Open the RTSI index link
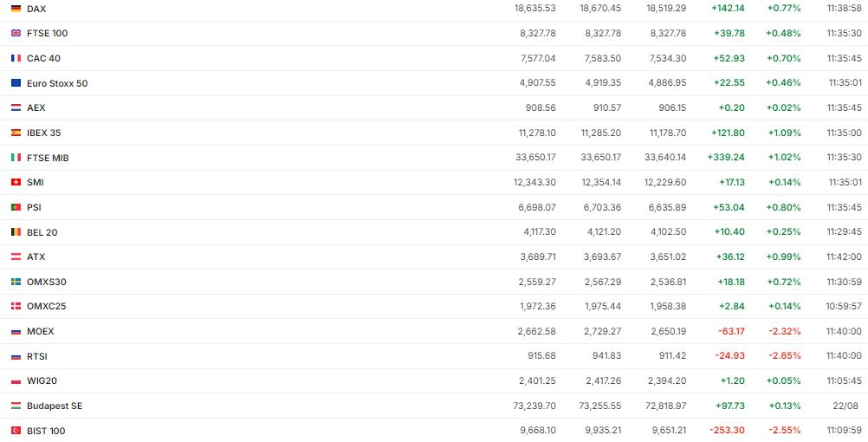The image size is (868, 442). click(37, 356)
